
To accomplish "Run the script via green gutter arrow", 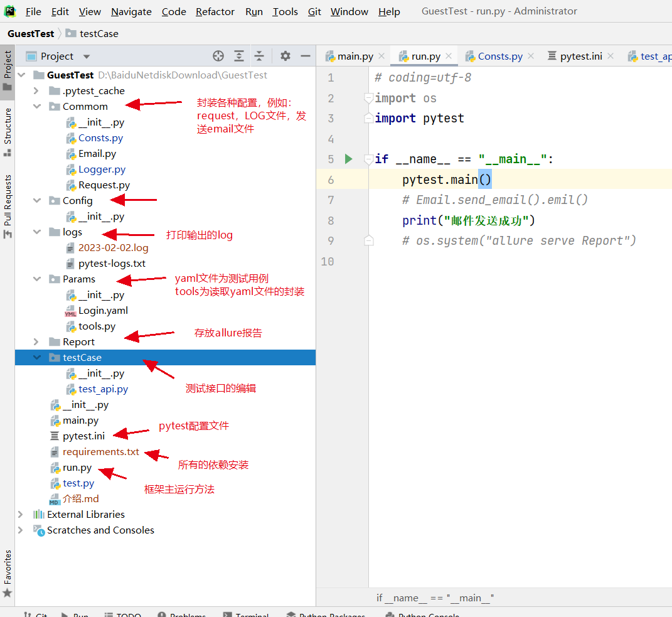I will click(348, 159).
